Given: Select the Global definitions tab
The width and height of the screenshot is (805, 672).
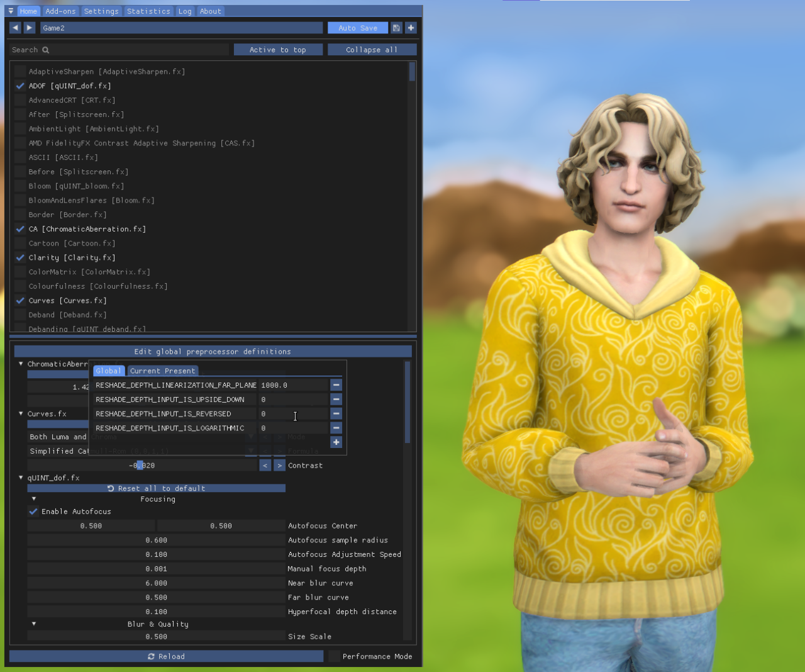Looking at the screenshot, I should point(108,371).
